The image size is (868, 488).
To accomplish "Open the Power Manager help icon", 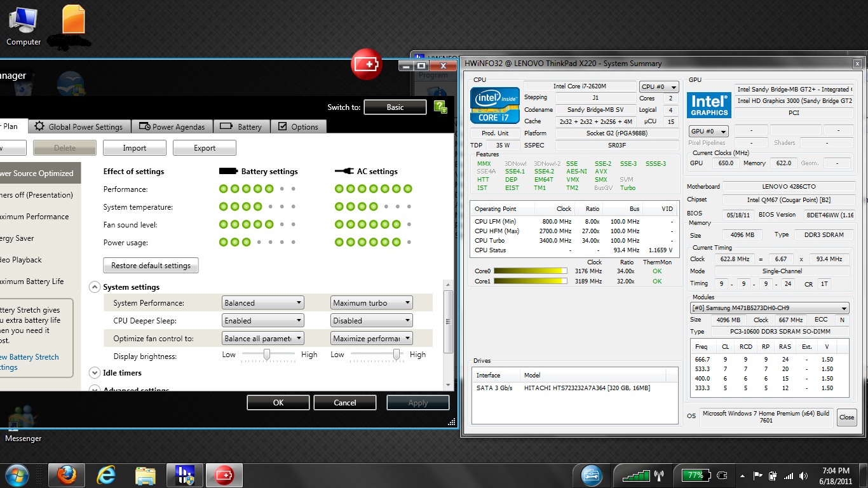I will (440, 107).
